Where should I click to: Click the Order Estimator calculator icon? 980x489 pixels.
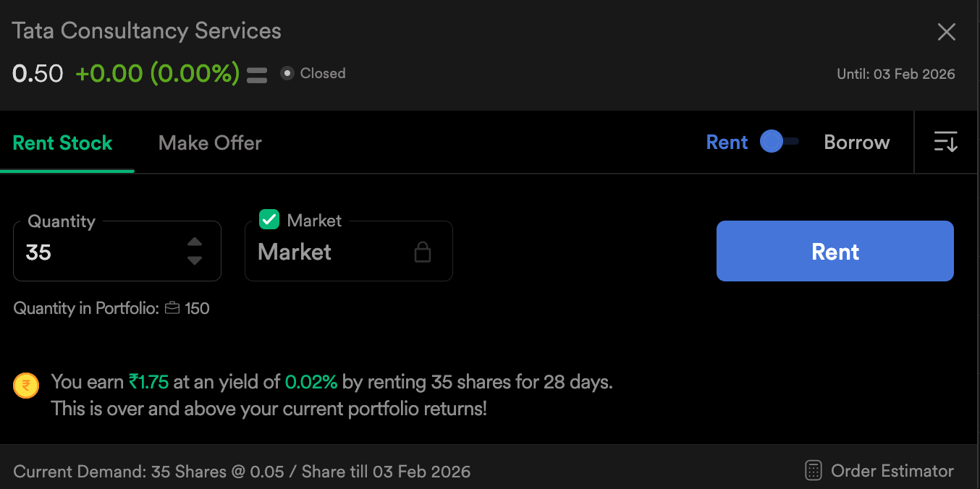click(x=814, y=471)
